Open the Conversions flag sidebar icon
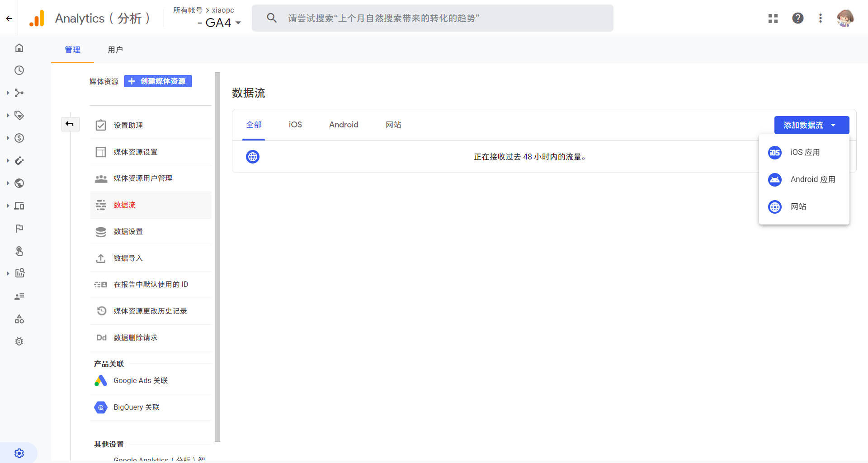 coord(19,229)
